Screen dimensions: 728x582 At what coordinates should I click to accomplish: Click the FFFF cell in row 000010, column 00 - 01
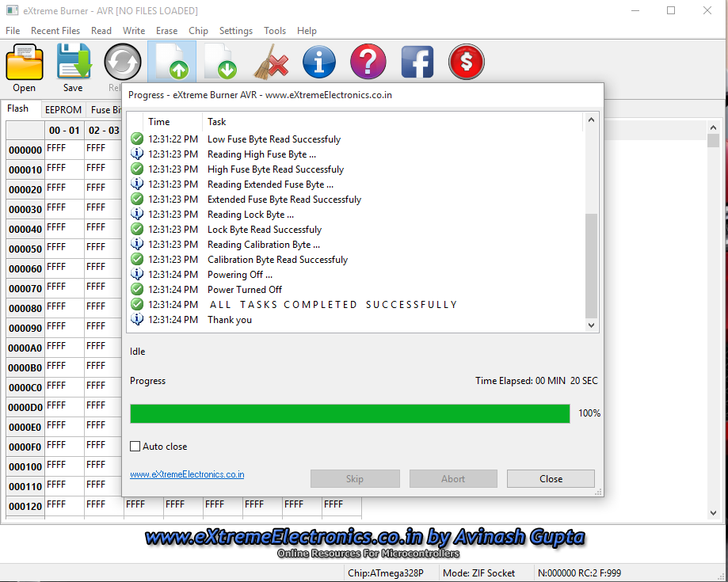(64, 169)
